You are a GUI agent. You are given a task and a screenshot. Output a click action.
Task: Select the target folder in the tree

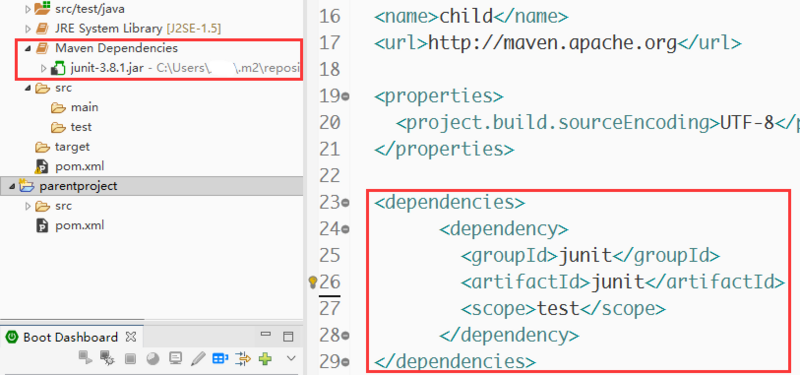point(72,147)
